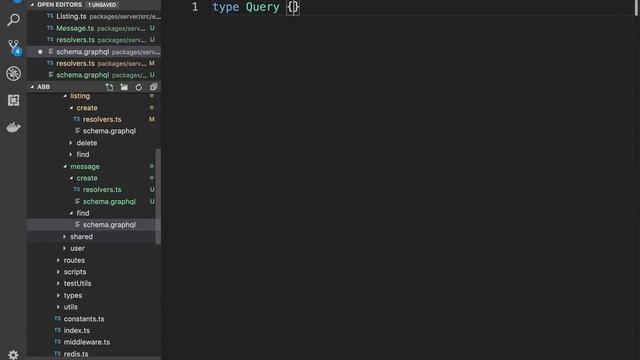The image size is (640, 360).
Task: Select schema.graphql under message find
Action: tap(94, 224)
